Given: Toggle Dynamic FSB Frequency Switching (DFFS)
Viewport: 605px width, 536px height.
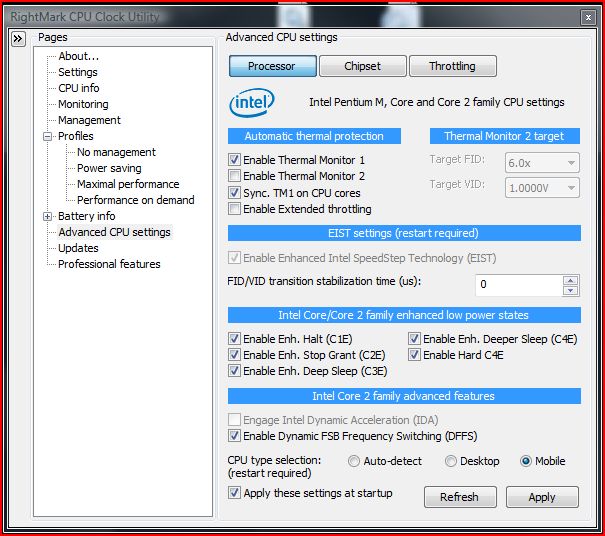Looking at the screenshot, I should [x=234, y=436].
